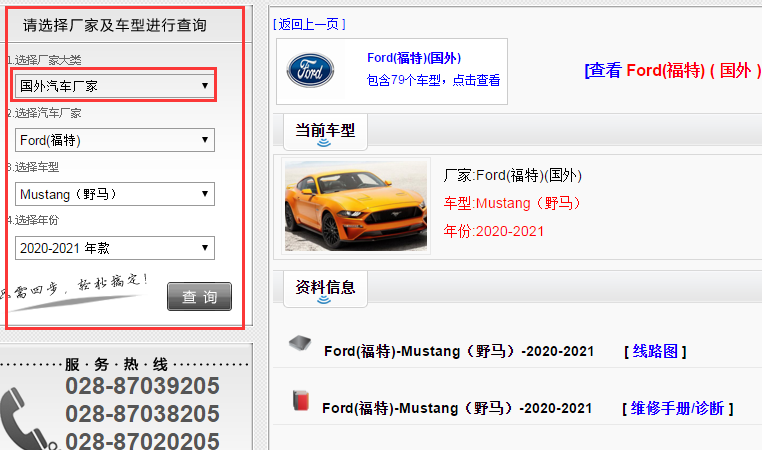Select the 资料信息 tab
Viewport: 762px width, 450px height.
tap(325, 288)
